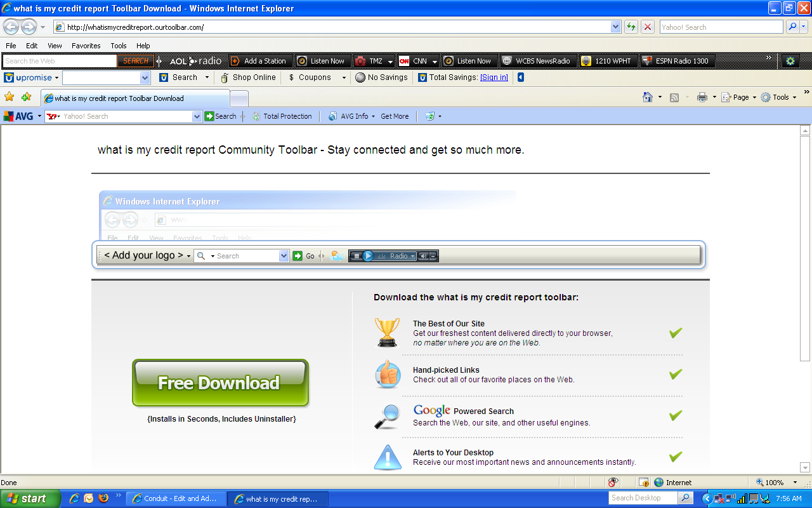
Task: Open the Upromise search box dropdown arrow
Action: point(145,77)
